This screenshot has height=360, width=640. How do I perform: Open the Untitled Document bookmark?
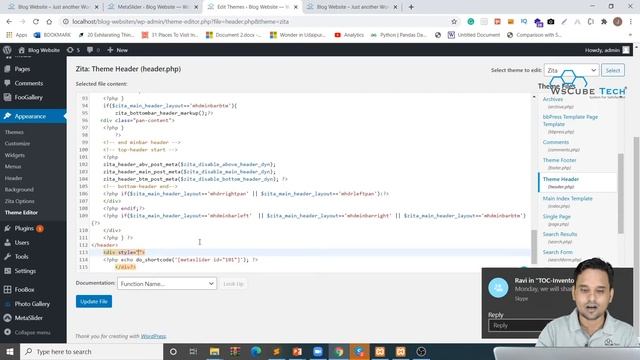[474, 35]
